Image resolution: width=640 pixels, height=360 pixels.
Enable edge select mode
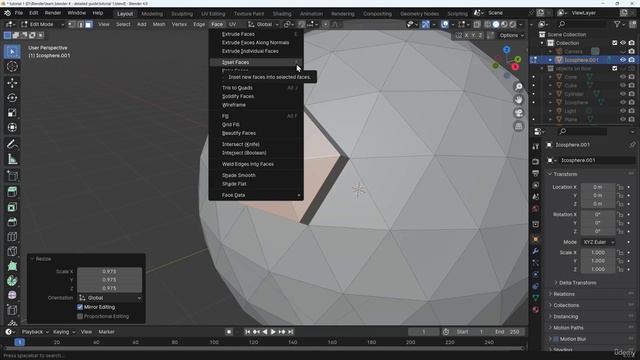tap(80, 24)
